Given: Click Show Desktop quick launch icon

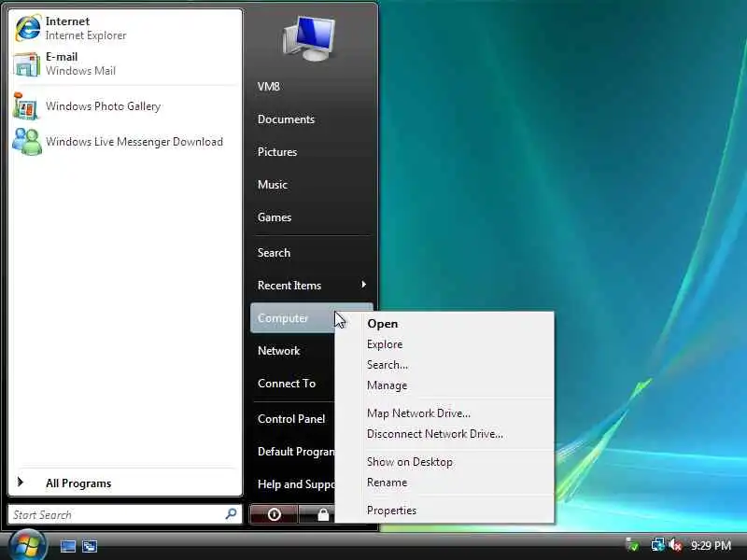Looking at the screenshot, I should tap(67, 546).
